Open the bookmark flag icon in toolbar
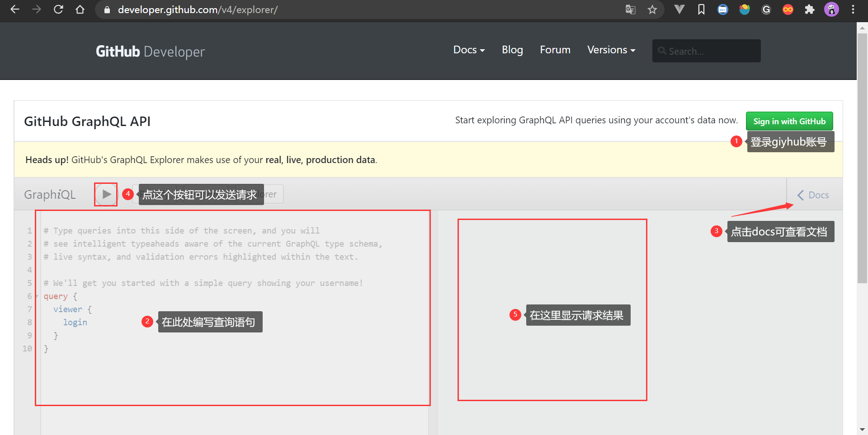The height and width of the screenshot is (435, 868). point(701,9)
